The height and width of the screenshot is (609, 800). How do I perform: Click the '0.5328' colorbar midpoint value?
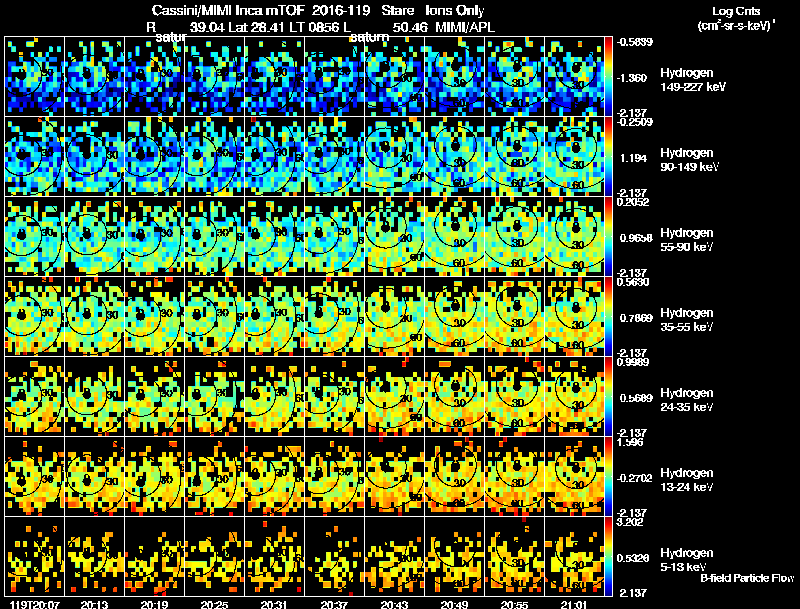[x=633, y=559]
